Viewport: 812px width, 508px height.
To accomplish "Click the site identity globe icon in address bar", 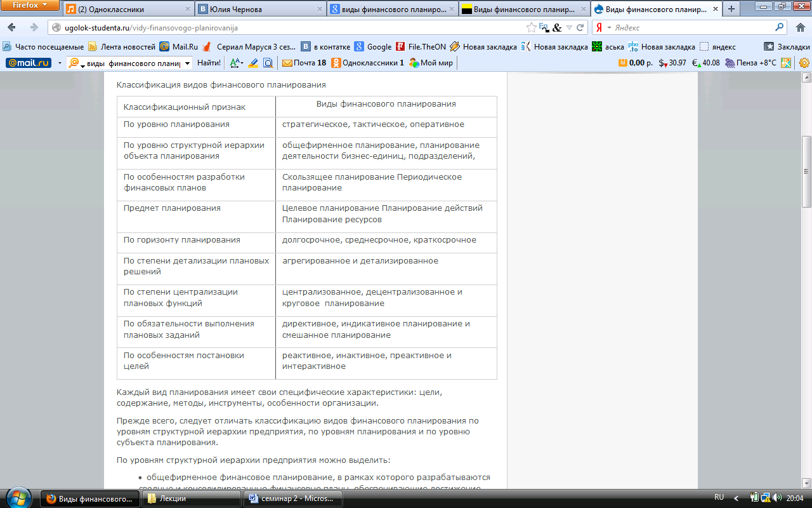I will (x=56, y=28).
